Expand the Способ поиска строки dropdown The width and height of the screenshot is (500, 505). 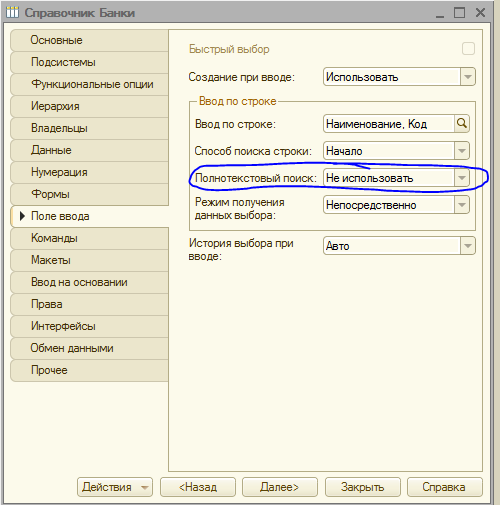pos(462,151)
